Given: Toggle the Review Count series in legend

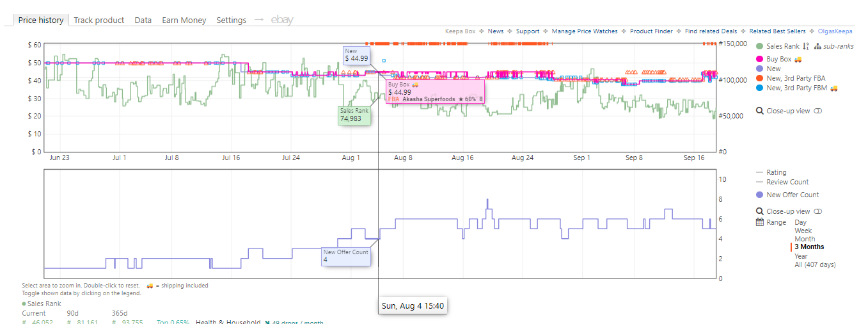Looking at the screenshot, I should 787,182.
